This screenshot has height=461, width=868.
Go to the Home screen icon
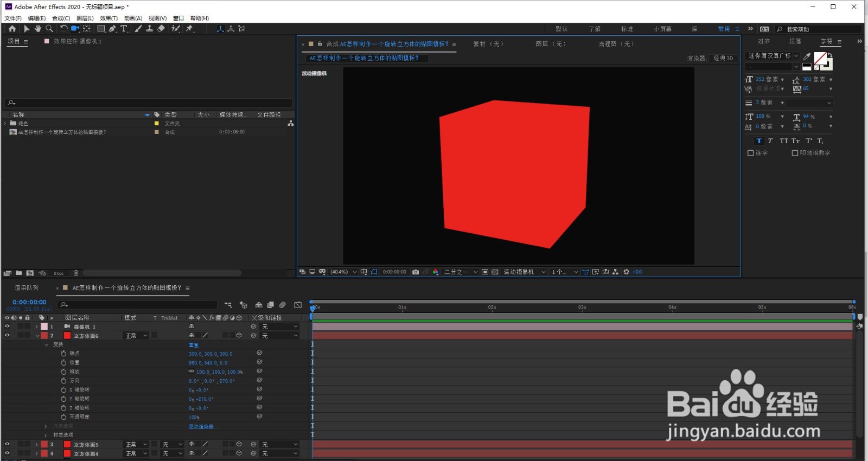[12, 29]
